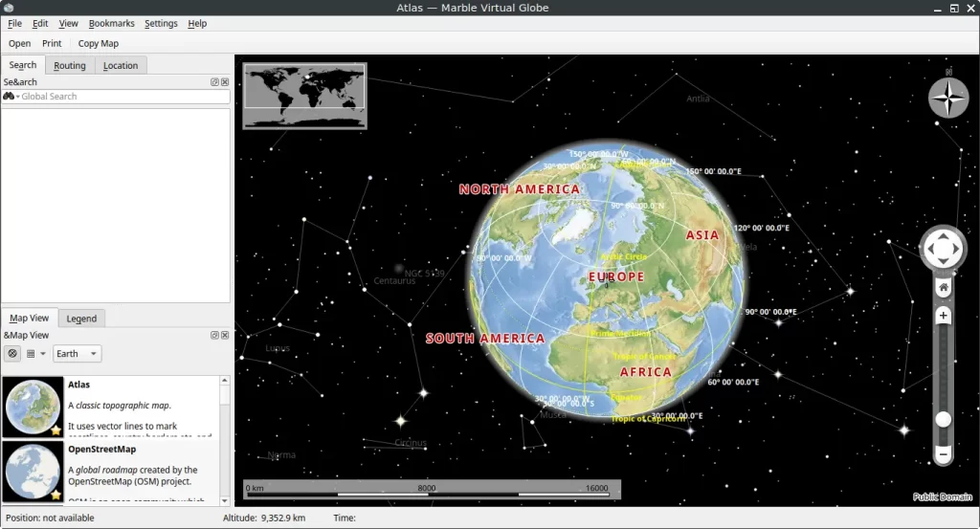Click the Centaurus constellation label
Screen dimensions: 980x529
tap(394, 281)
